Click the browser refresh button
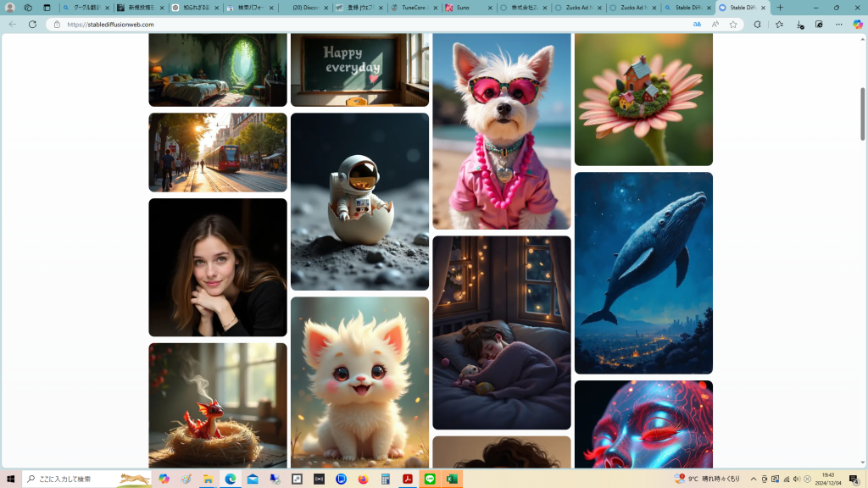 point(32,25)
